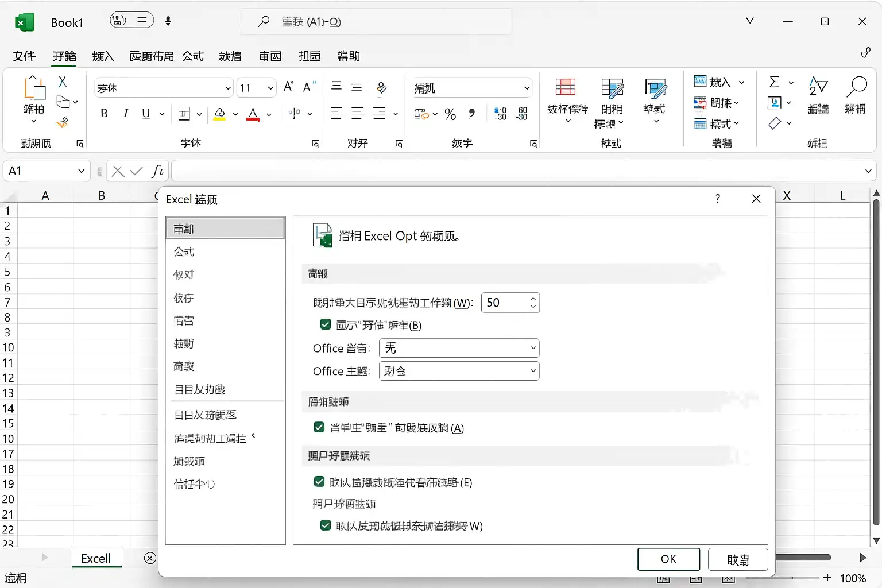Viewport: 882px width, 588px height.
Task: Click the OK button
Action: point(668,559)
